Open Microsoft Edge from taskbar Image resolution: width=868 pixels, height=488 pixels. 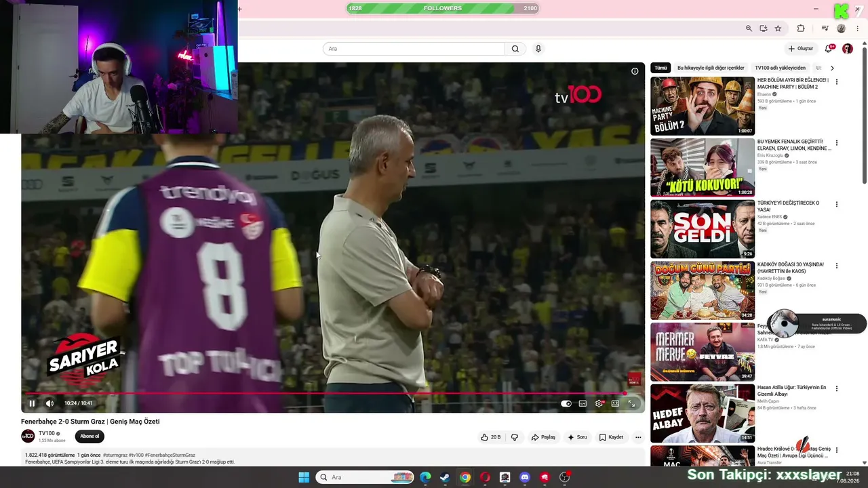[x=425, y=477]
